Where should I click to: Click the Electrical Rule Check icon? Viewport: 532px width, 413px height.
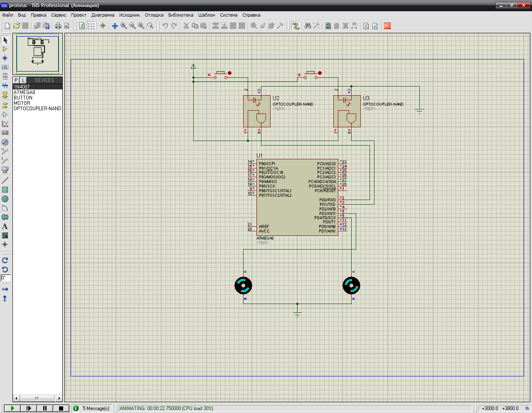(x=375, y=26)
